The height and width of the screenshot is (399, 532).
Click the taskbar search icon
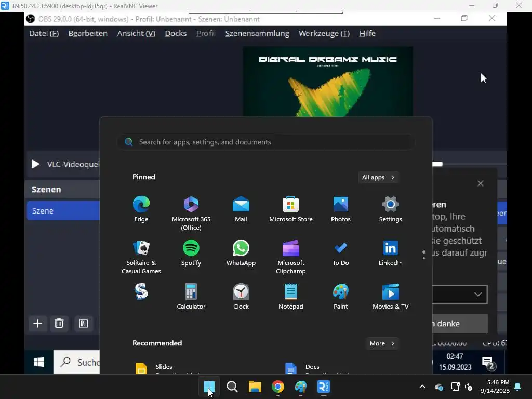coord(232,387)
